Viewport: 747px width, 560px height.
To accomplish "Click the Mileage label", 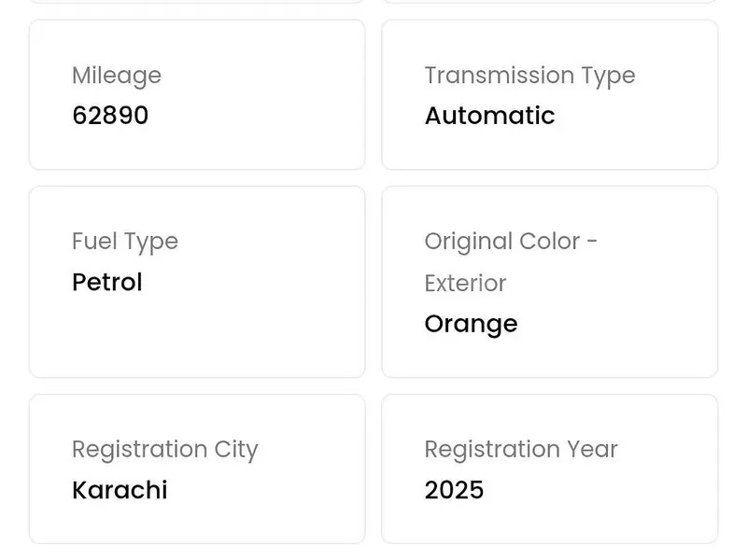I will point(117,76).
